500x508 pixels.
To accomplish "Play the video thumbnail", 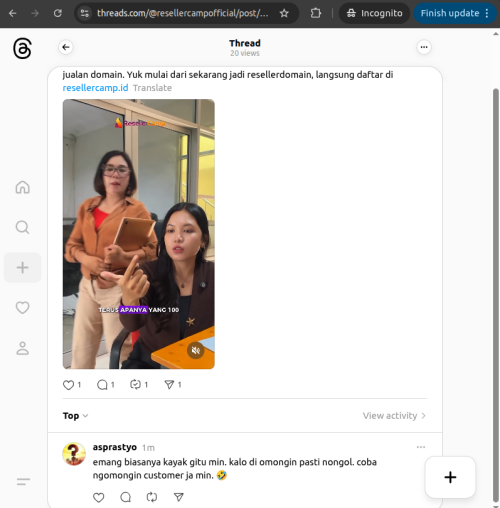I will [139, 234].
